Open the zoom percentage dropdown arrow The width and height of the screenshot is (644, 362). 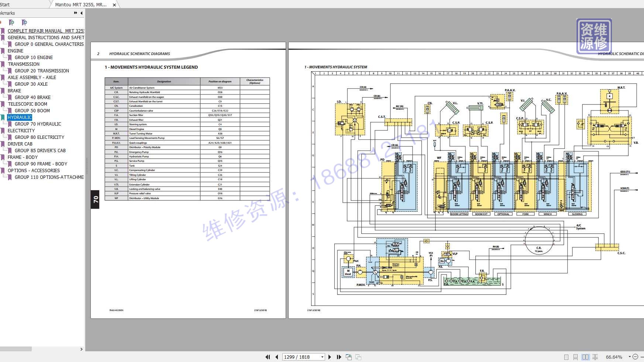pyautogui.click(x=629, y=357)
